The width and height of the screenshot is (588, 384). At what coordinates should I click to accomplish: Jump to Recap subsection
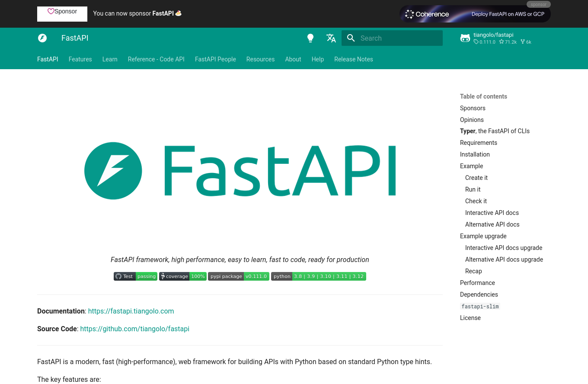[473, 271]
